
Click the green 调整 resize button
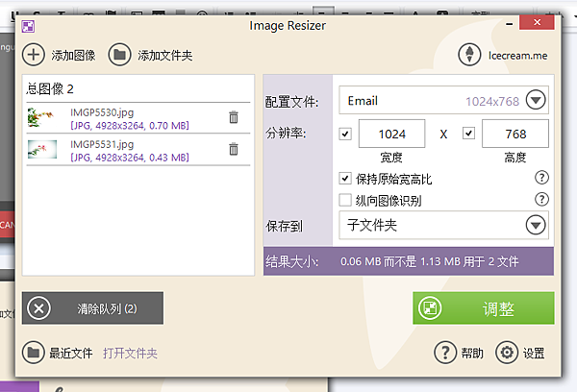(x=484, y=308)
